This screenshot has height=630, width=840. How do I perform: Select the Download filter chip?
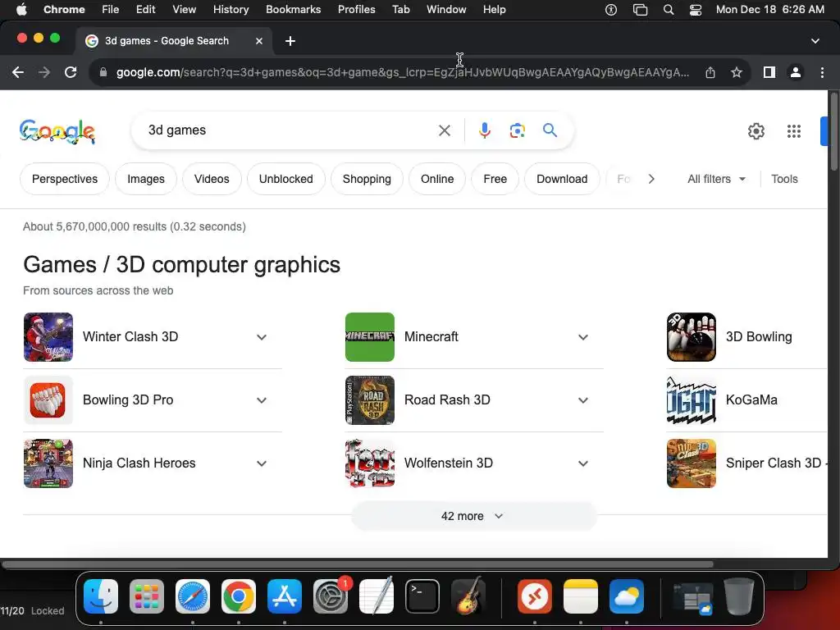point(562,179)
